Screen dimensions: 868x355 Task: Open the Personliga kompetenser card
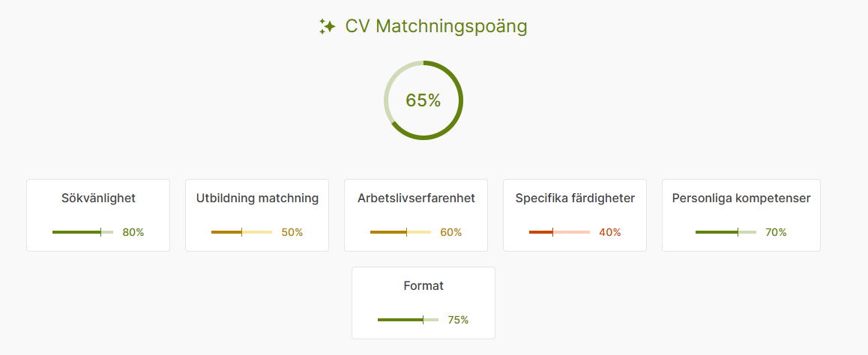click(741, 215)
